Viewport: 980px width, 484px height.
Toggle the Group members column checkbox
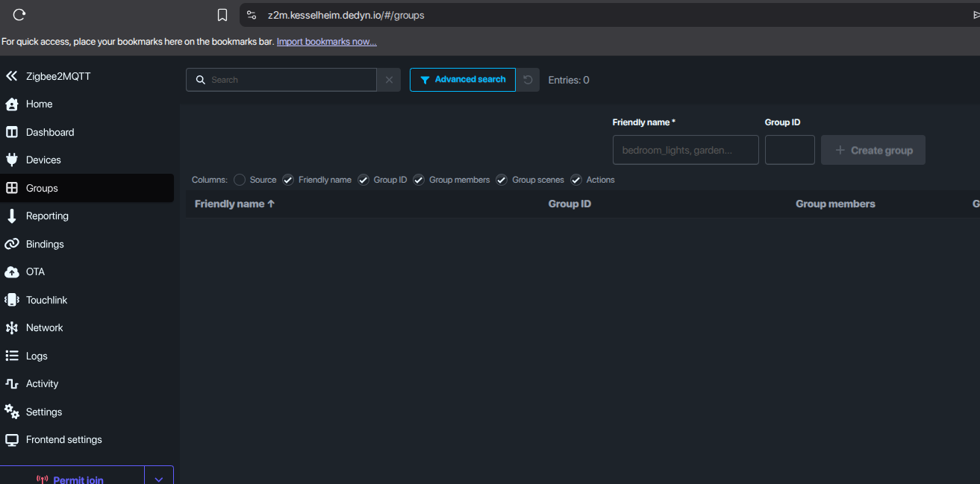point(419,180)
